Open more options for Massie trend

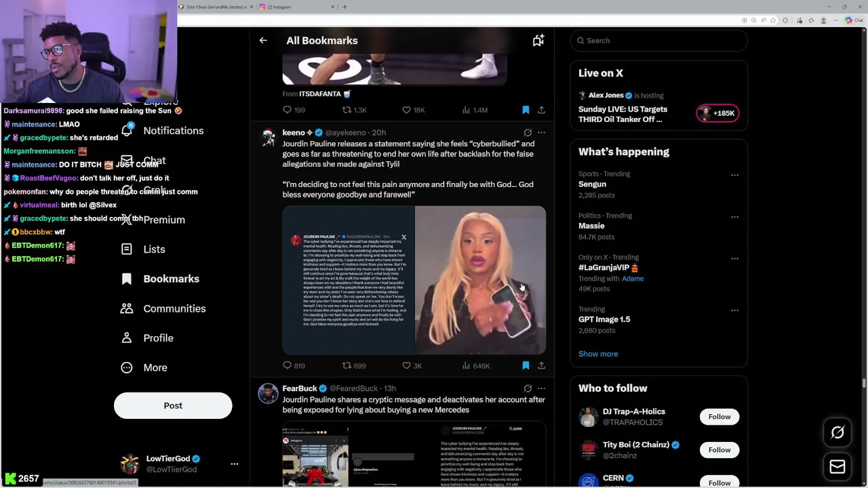(x=734, y=217)
